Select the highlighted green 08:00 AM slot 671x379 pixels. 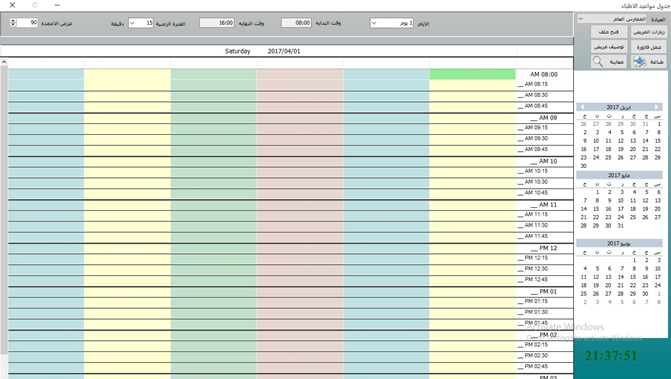point(472,74)
